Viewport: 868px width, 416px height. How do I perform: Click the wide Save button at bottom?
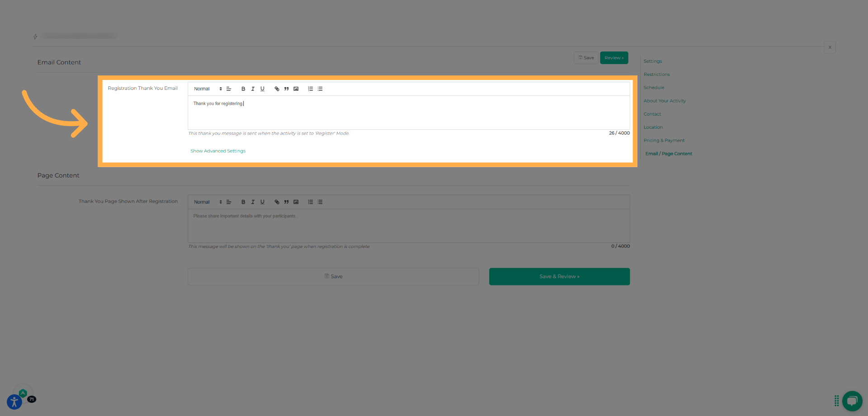tap(333, 276)
